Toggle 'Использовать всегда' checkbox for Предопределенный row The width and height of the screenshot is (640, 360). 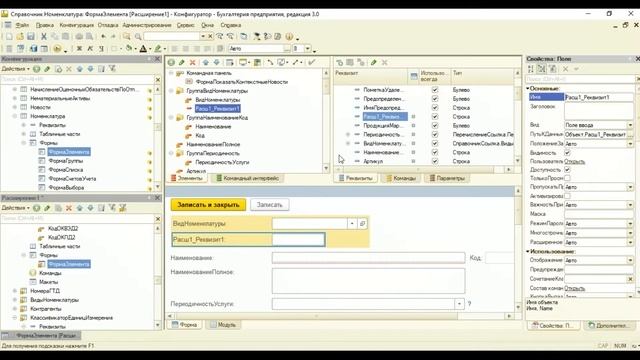coord(435,99)
